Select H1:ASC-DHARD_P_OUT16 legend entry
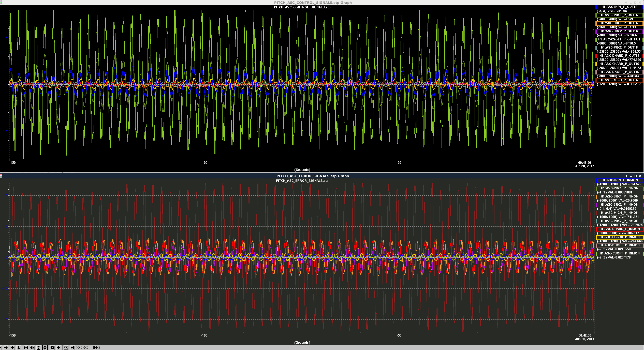Image resolution: width=644 pixels, height=350 pixels. (619, 56)
